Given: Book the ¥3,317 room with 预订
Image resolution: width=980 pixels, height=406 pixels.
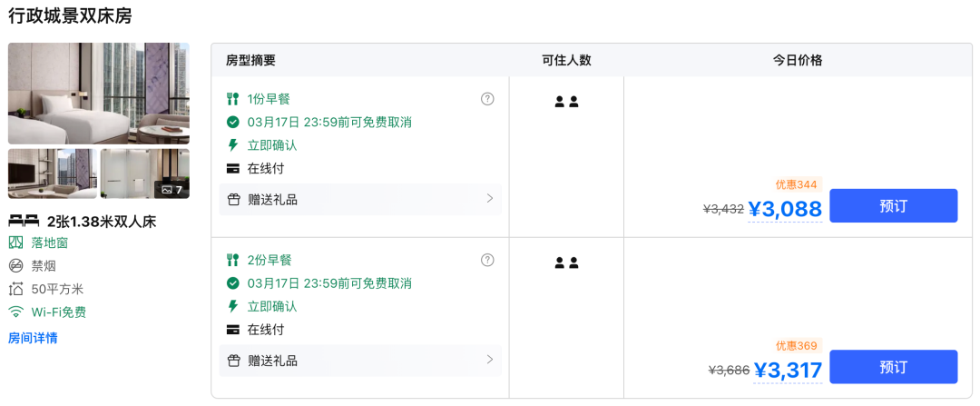Looking at the screenshot, I should [x=893, y=367].
